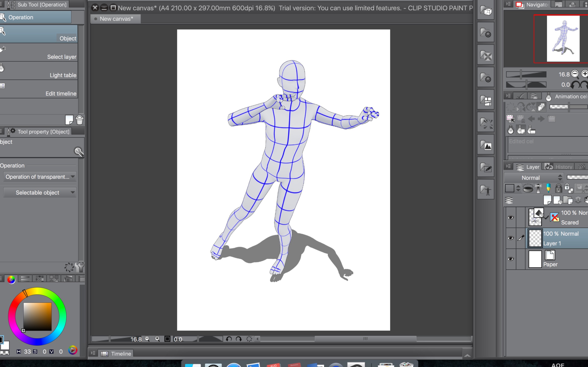The image size is (588, 367).
Task: Click the orange color square picker
Action: (x=38, y=317)
